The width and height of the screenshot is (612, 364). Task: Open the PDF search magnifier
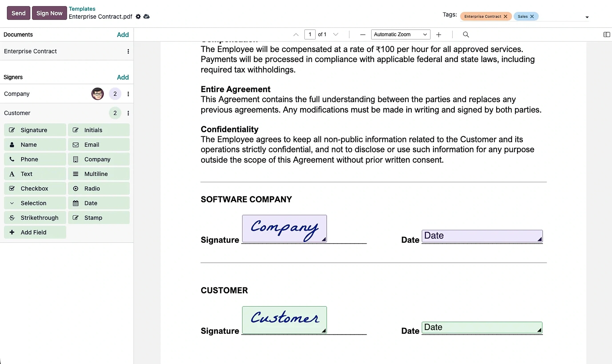tap(466, 35)
